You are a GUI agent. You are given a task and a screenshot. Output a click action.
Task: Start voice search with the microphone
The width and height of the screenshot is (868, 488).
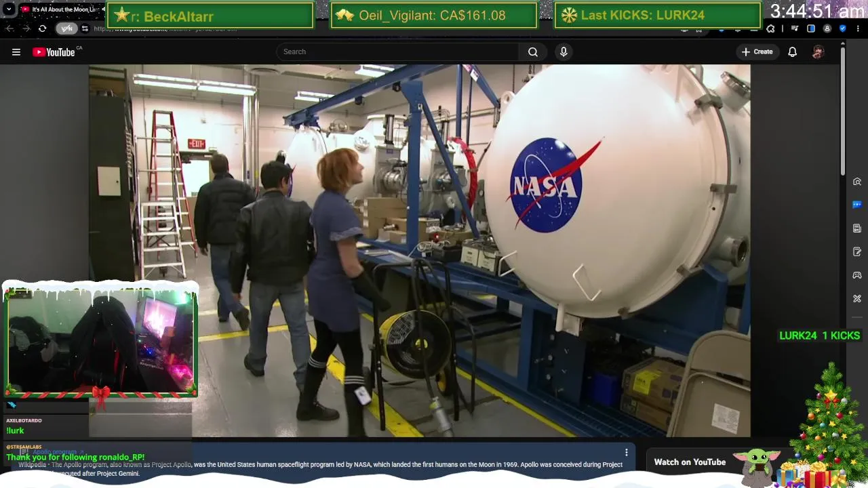tap(564, 52)
